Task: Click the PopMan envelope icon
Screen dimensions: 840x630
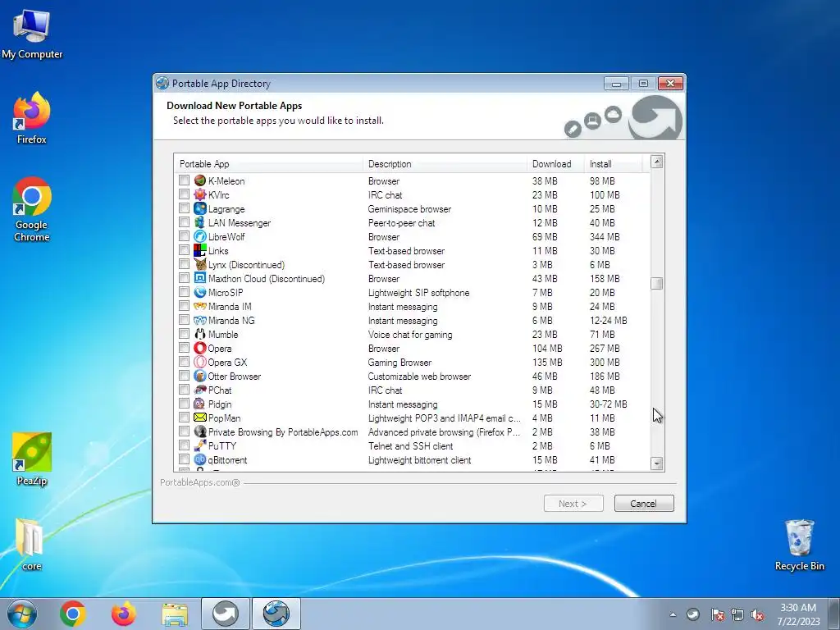Action: click(200, 418)
